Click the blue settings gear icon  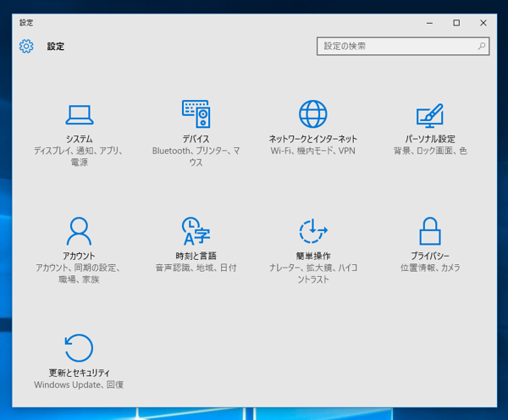tap(26, 47)
